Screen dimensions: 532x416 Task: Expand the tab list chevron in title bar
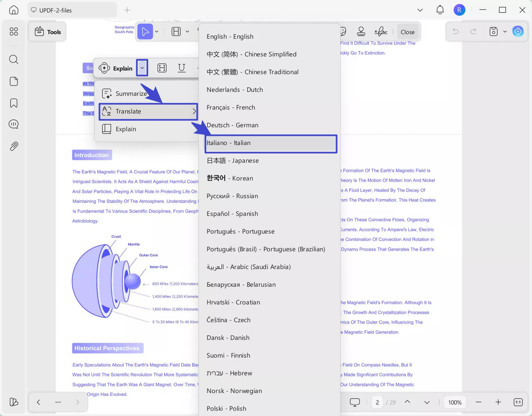[x=420, y=10]
